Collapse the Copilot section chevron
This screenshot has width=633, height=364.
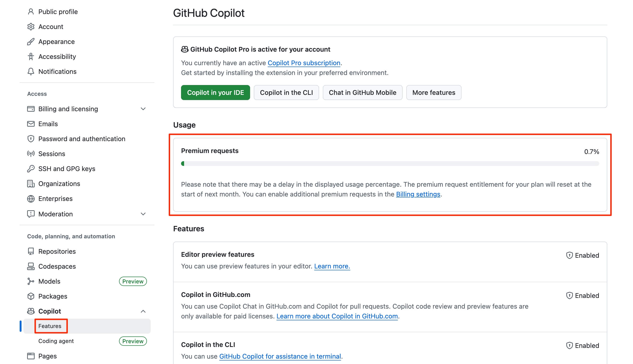[x=143, y=311]
